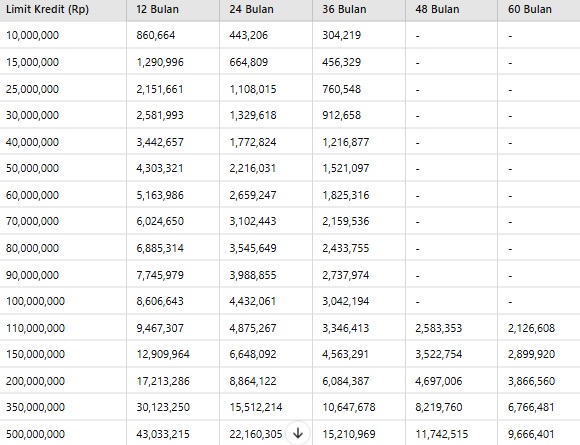Click the scroll-down arrow icon
Viewport: 580px width, 445px height.
(x=298, y=433)
